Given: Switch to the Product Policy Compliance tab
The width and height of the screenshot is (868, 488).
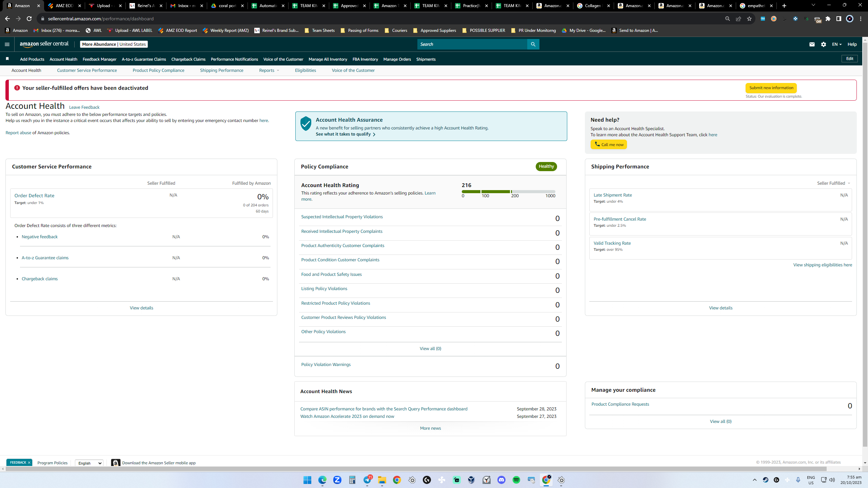Looking at the screenshot, I should pos(158,70).
